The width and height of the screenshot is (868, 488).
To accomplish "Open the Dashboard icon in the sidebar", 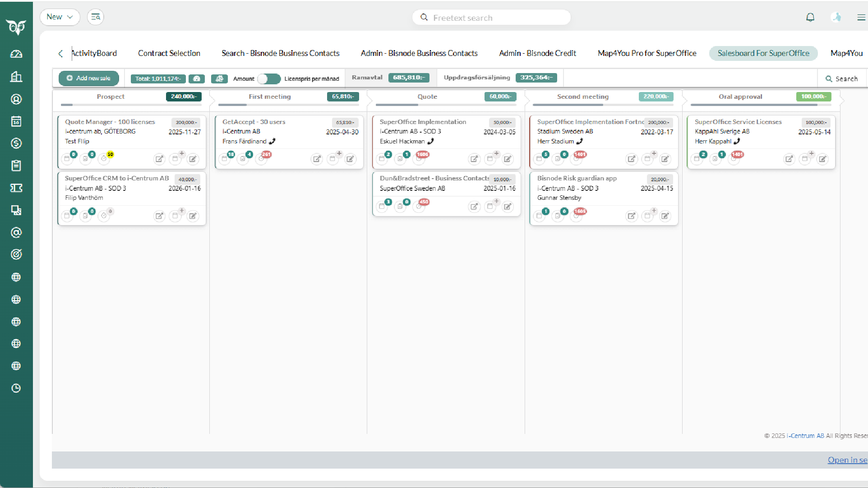I will 16,54.
